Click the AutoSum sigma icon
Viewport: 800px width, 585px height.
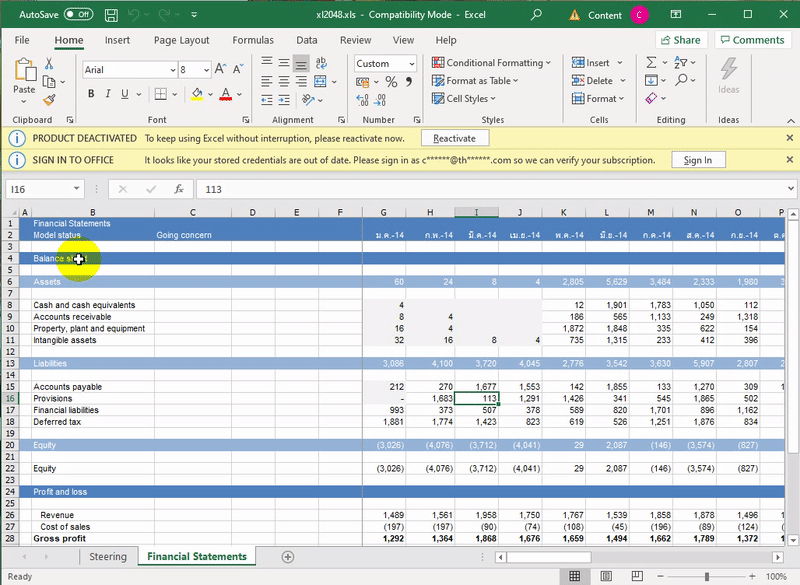(x=652, y=62)
